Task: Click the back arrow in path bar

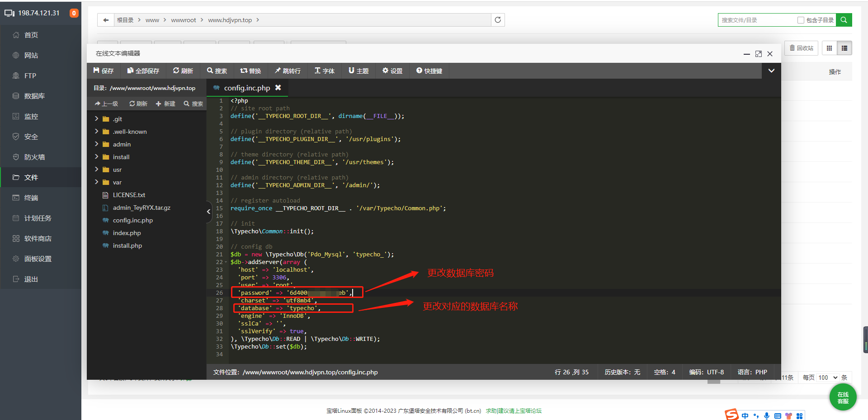Action: point(106,20)
